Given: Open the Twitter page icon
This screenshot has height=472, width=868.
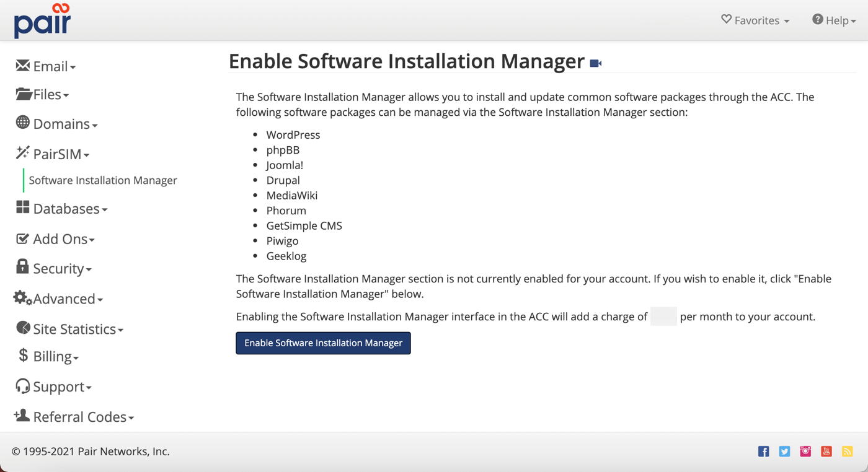Looking at the screenshot, I should [x=785, y=452].
